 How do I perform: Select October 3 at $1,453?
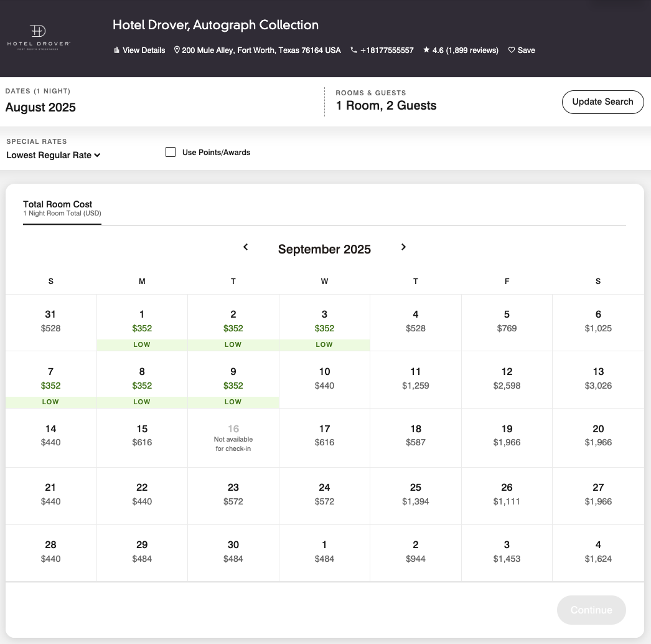(x=507, y=554)
